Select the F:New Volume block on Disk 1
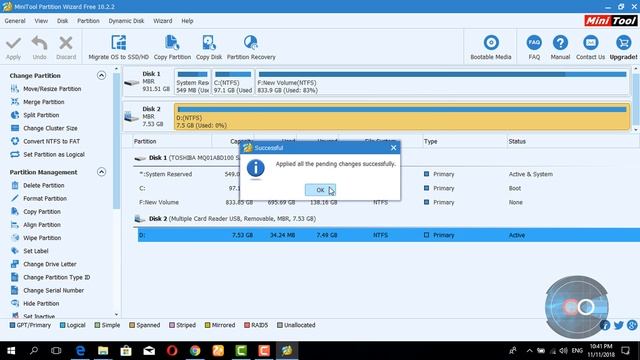 pyautogui.click(x=442, y=82)
